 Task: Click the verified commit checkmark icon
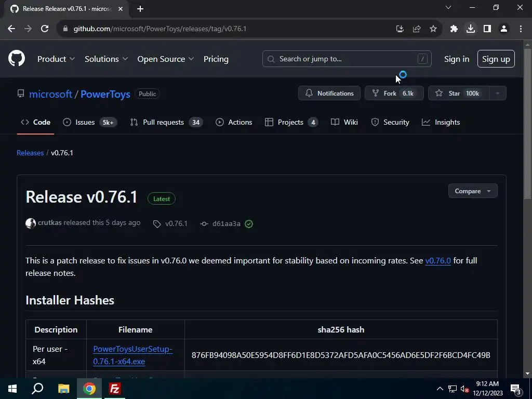pyautogui.click(x=249, y=224)
